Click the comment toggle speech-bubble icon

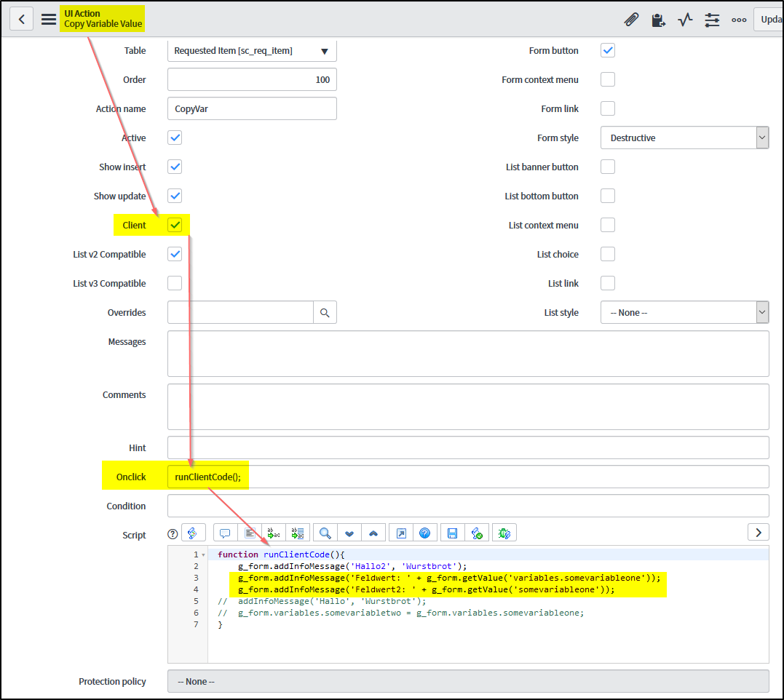click(225, 533)
